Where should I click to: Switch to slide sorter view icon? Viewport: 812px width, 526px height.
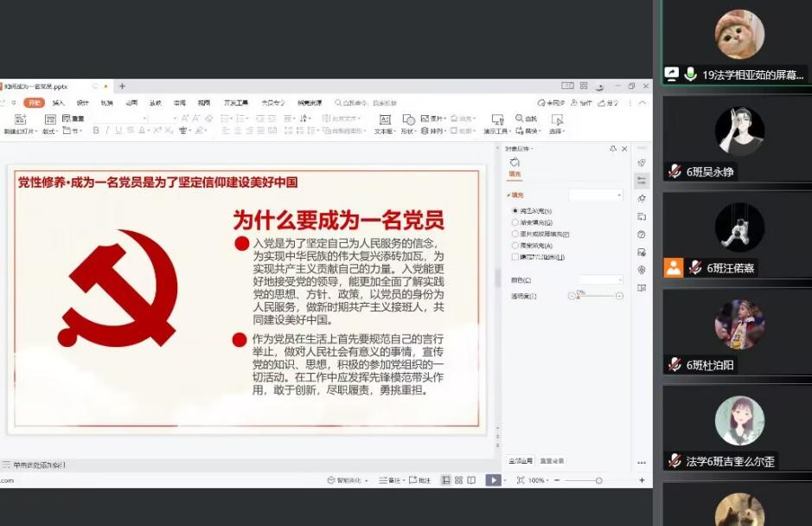[x=458, y=480]
